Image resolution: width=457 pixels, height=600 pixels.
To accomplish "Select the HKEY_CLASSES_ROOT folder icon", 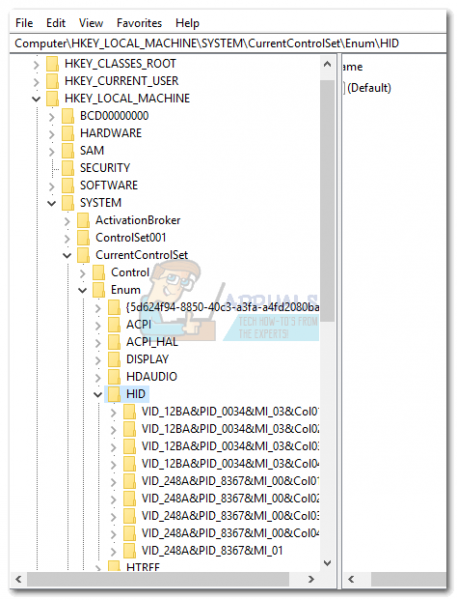I will point(52,64).
